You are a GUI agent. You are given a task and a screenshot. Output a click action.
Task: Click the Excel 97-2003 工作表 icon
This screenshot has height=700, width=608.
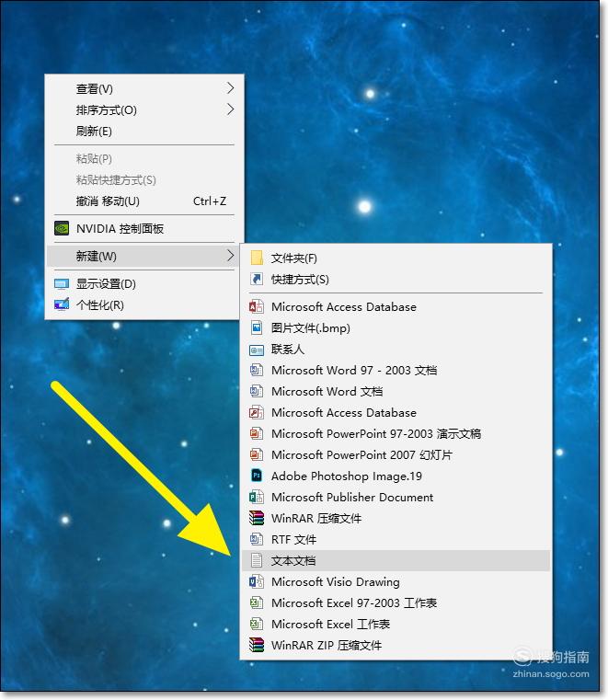point(257,602)
